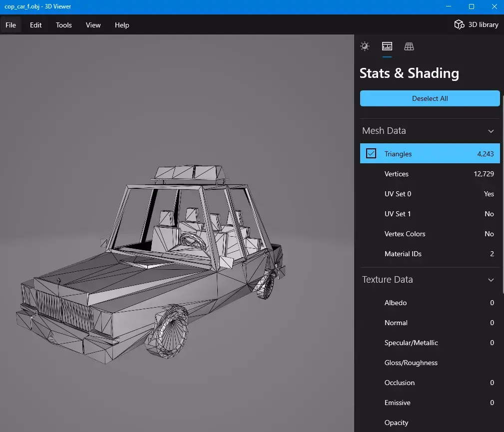The width and height of the screenshot is (504, 432).
Task: Collapse the Mesh Data section chevron
Action: point(491,131)
